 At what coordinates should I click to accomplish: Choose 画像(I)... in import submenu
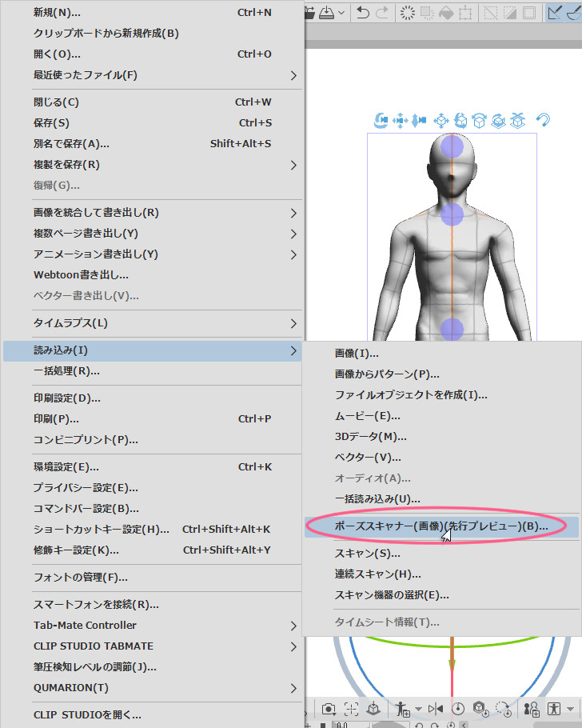441,354
